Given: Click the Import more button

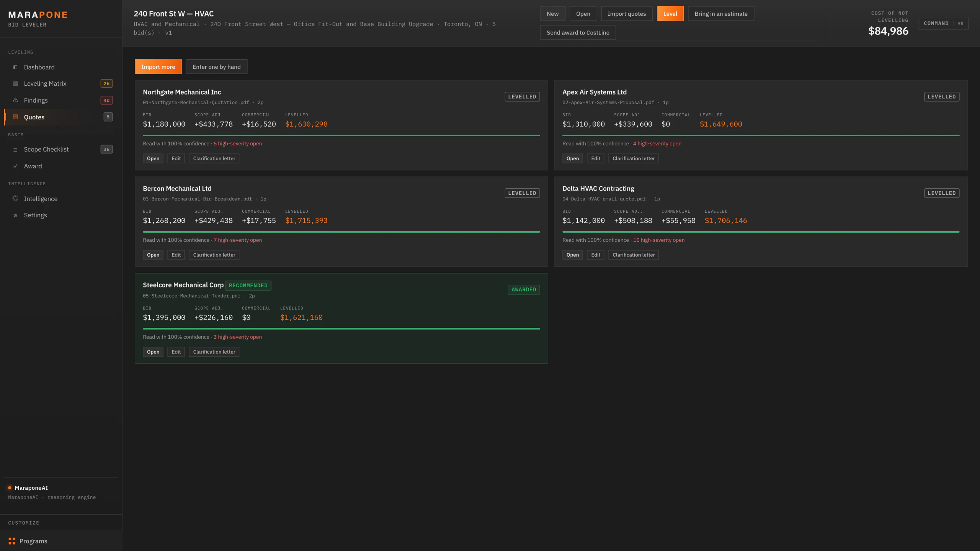Looking at the screenshot, I should coord(158,67).
